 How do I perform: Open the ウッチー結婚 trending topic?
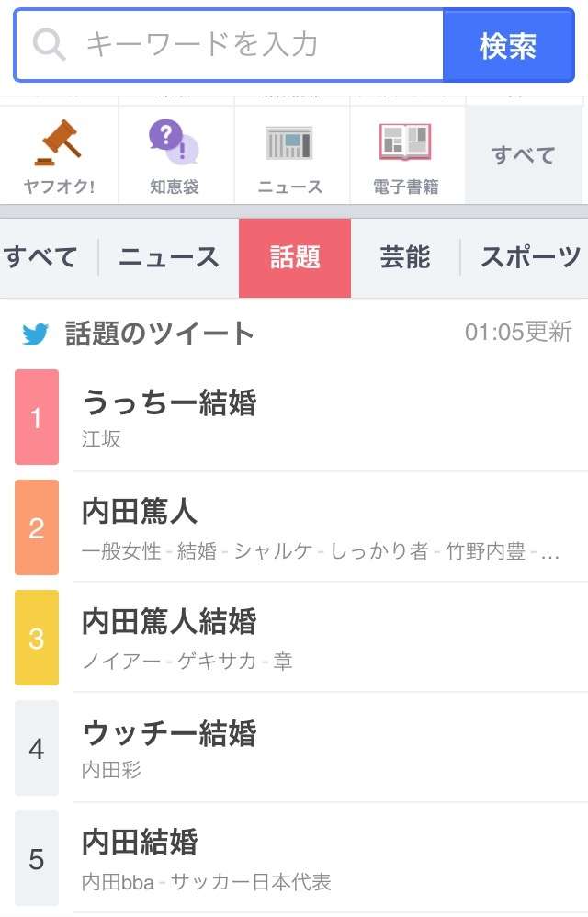point(330,748)
